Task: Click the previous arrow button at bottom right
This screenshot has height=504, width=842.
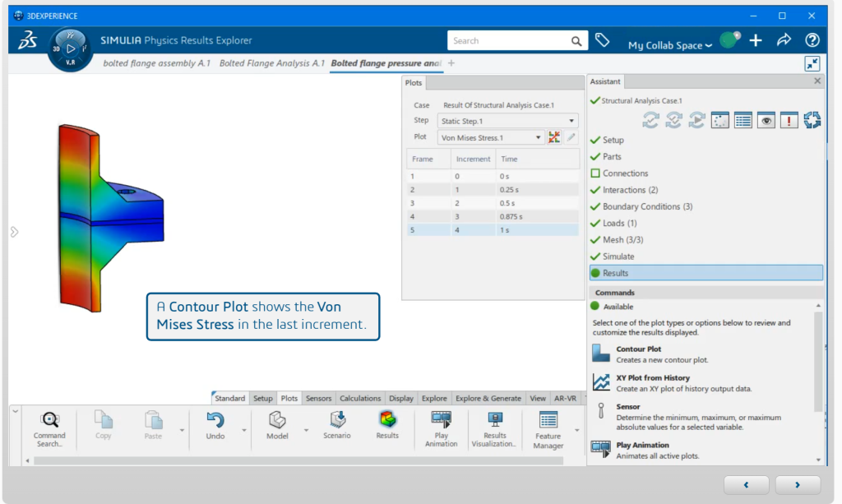Action: pos(746,484)
